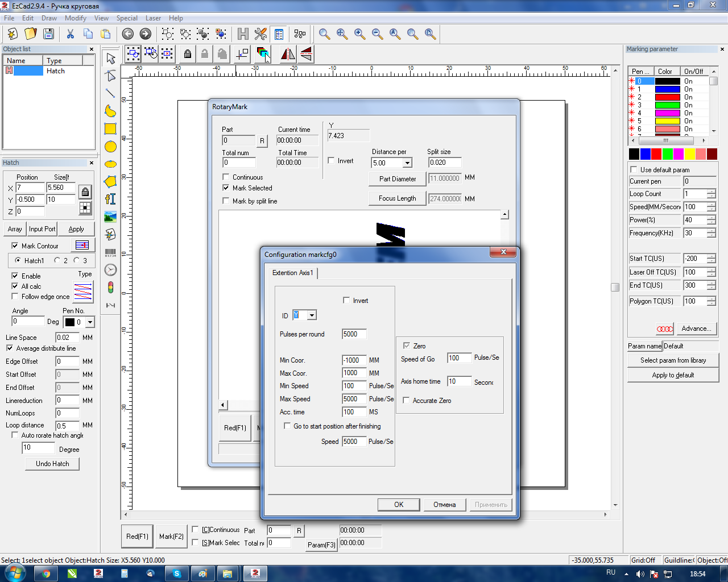The image size is (728, 582).
Task: Enable Mark by split line checkbox
Action: point(226,201)
